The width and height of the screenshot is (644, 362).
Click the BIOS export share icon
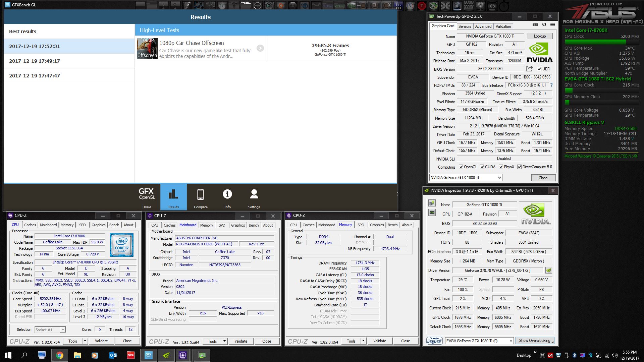point(529,69)
